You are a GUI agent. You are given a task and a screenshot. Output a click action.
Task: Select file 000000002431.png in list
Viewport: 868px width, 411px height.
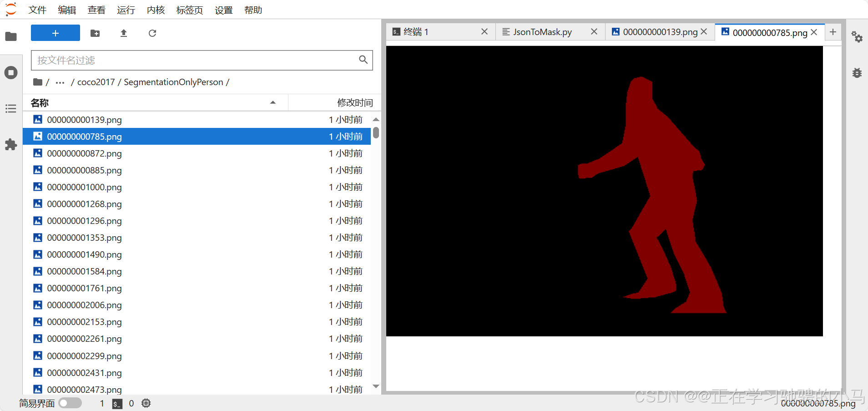click(197, 372)
